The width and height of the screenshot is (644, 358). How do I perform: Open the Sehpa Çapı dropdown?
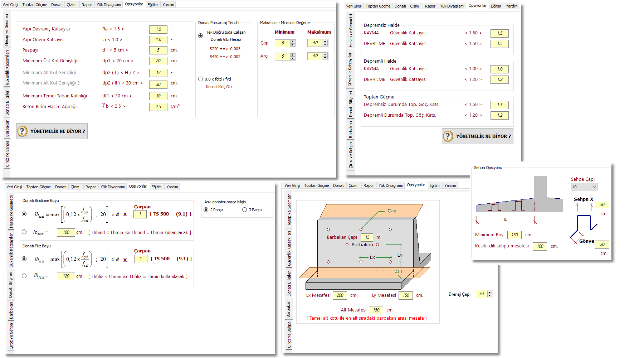[584, 187]
